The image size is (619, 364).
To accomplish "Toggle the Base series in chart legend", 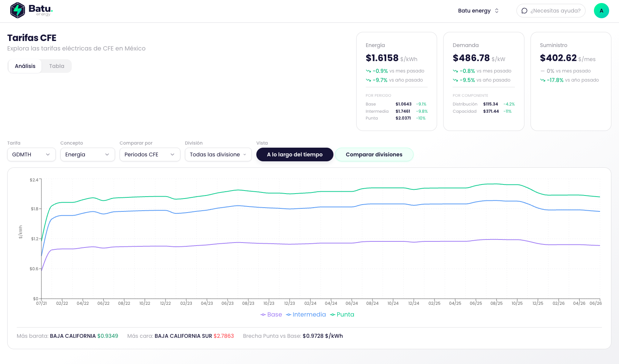I will 271,315.
